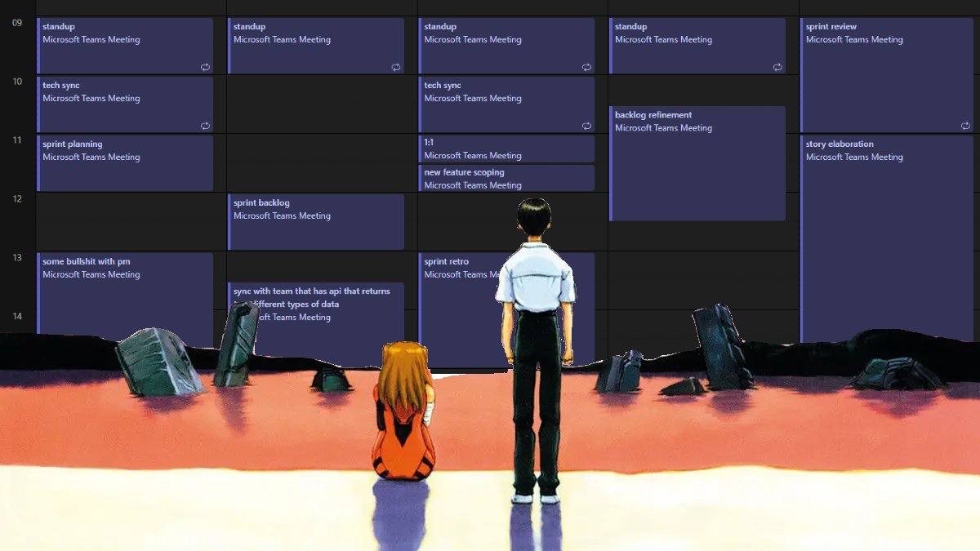Select the new feature scoping meeting
Image resolution: width=980 pixels, height=551 pixels.
click(506, 178)
